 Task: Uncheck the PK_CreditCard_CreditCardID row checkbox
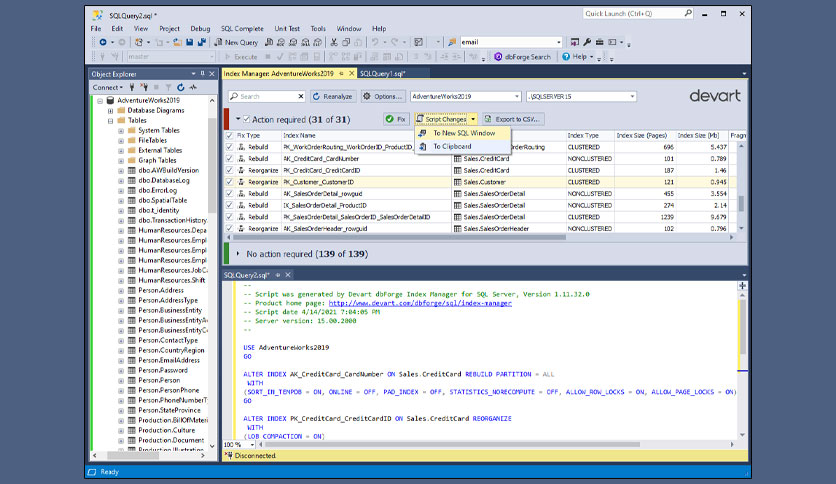(x=229, y=171)
